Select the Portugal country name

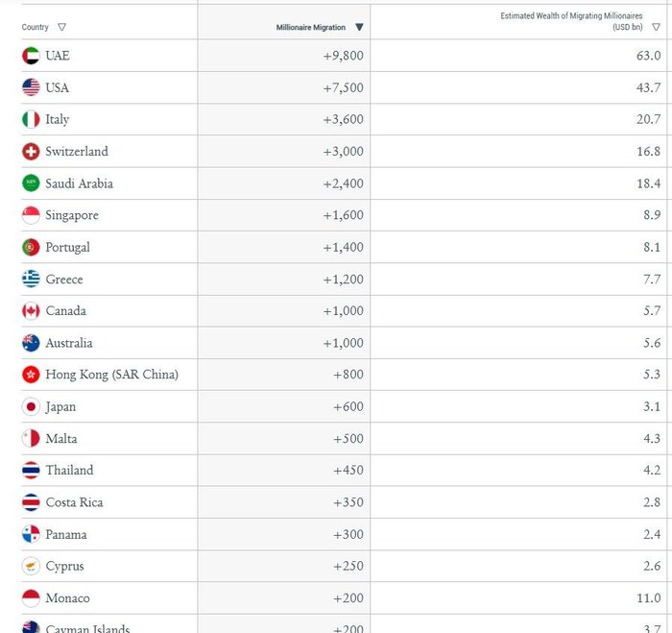click(x=67, y=247)
